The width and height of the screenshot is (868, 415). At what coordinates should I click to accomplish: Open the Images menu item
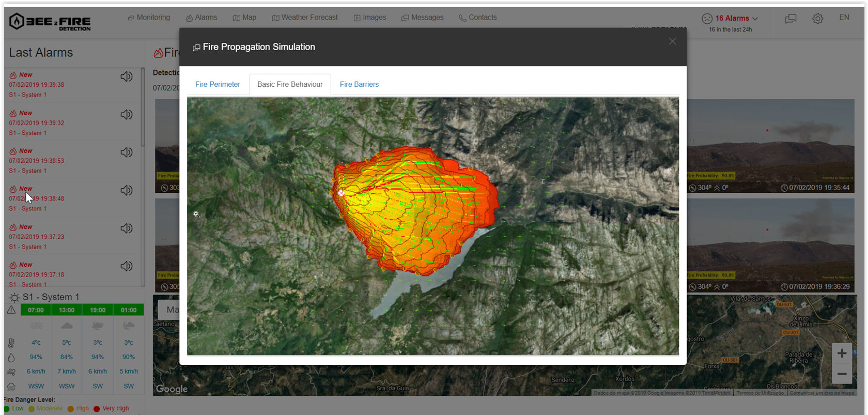click(370, 18)
